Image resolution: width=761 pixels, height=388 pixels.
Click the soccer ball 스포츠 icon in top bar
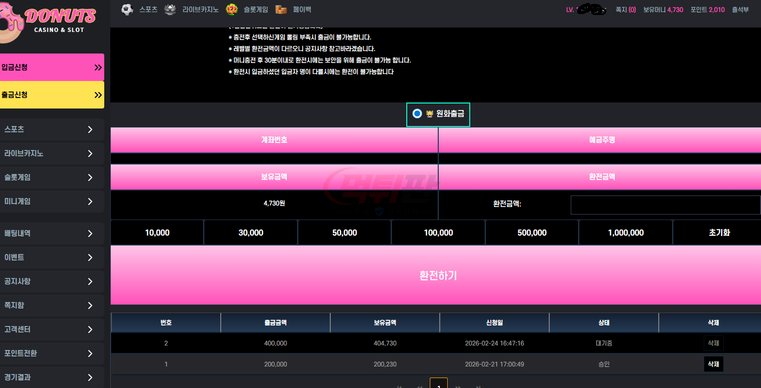(x=127, y=9)
